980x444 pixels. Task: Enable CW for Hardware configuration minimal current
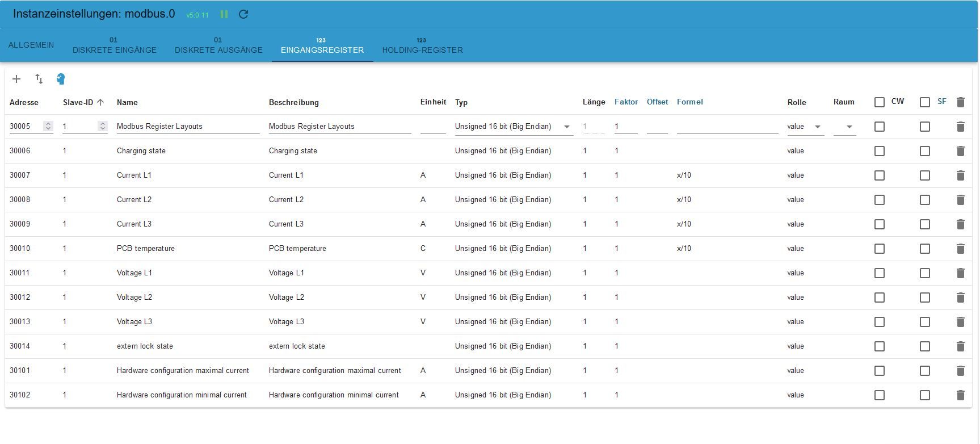880,395
